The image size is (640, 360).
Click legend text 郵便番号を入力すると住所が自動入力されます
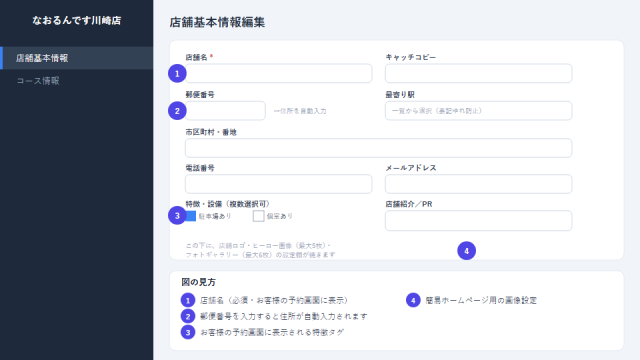tap(284, 316)
